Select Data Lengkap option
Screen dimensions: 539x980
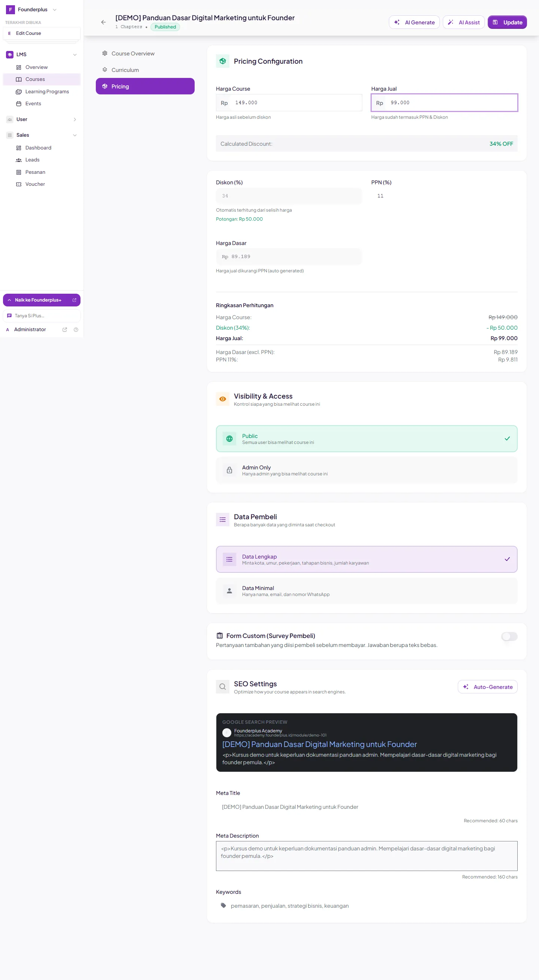point(366,559)
